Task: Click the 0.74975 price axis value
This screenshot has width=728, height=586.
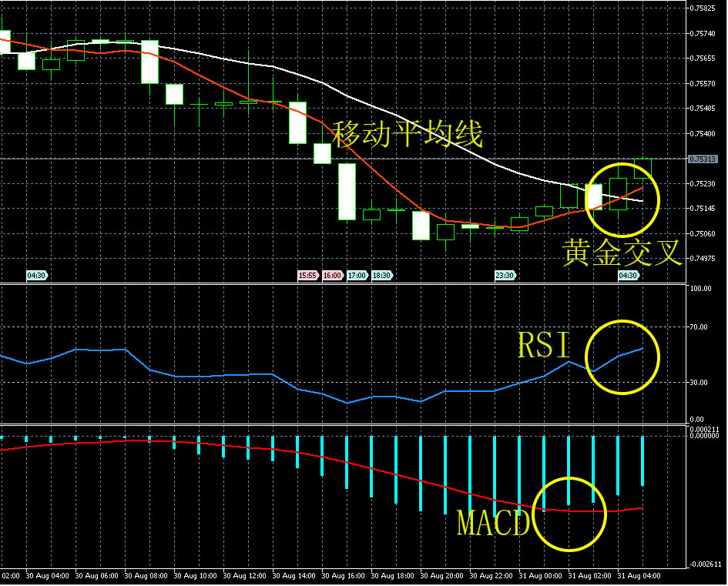Action: click(703, 259)
